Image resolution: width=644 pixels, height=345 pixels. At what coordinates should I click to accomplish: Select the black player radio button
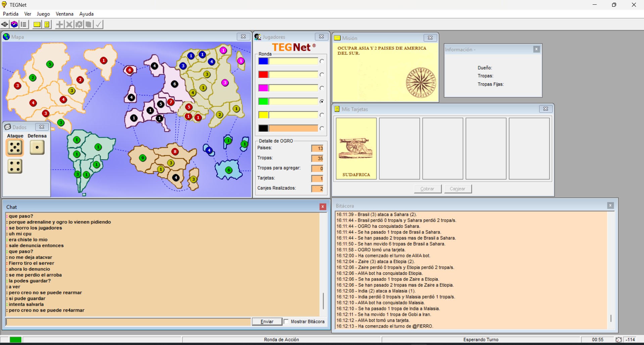point(322,128)
